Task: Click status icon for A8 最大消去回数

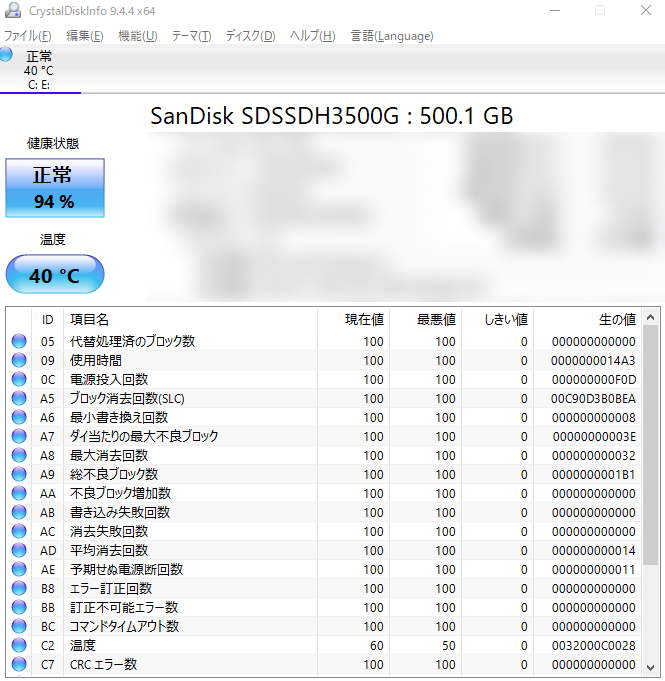Action: 19,455
